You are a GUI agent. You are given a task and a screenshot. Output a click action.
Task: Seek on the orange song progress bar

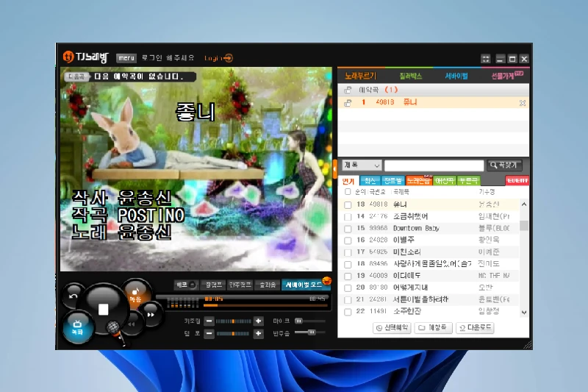click(265, 306)
